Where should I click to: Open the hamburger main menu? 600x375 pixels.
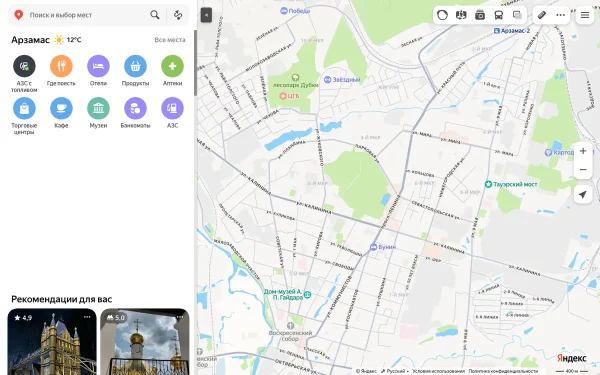coord(585,15)
